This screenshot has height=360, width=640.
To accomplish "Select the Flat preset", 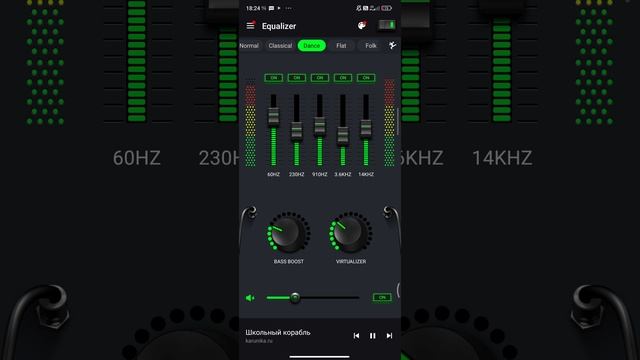I will 341,46.
